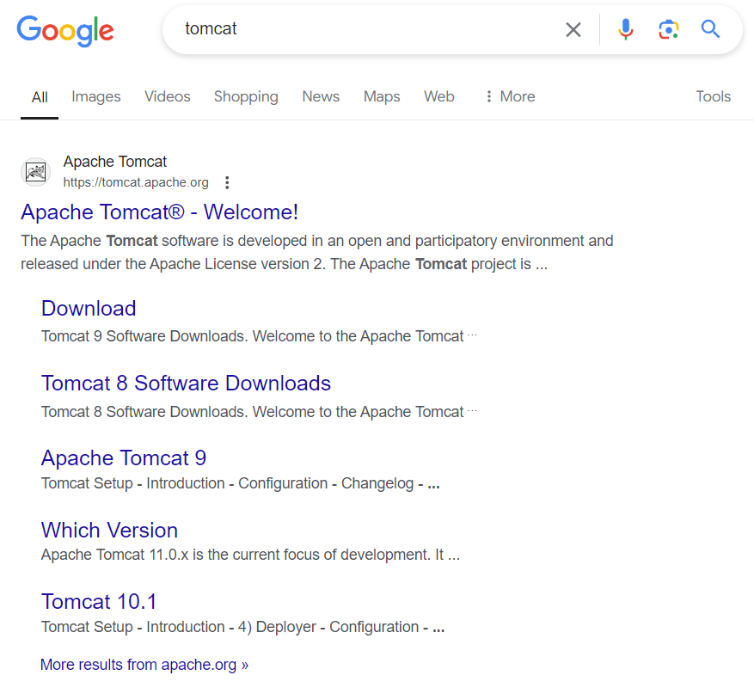Start voice search with the microphone icon
Screen dimensions: 754x700
pos(626,29)
